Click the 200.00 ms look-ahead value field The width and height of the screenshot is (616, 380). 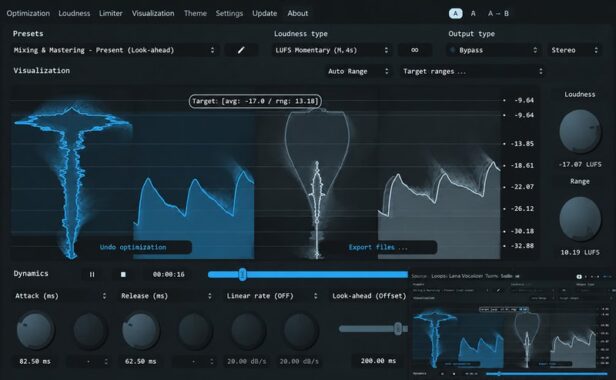coord(378,361)
